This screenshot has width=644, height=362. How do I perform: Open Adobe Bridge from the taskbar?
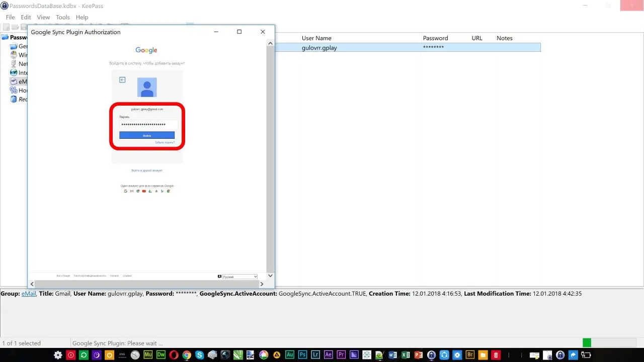click(x=470, y=355)
